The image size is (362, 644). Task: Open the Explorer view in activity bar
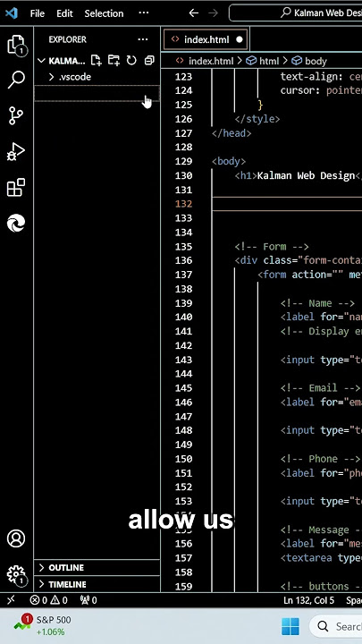click(17, 45)
